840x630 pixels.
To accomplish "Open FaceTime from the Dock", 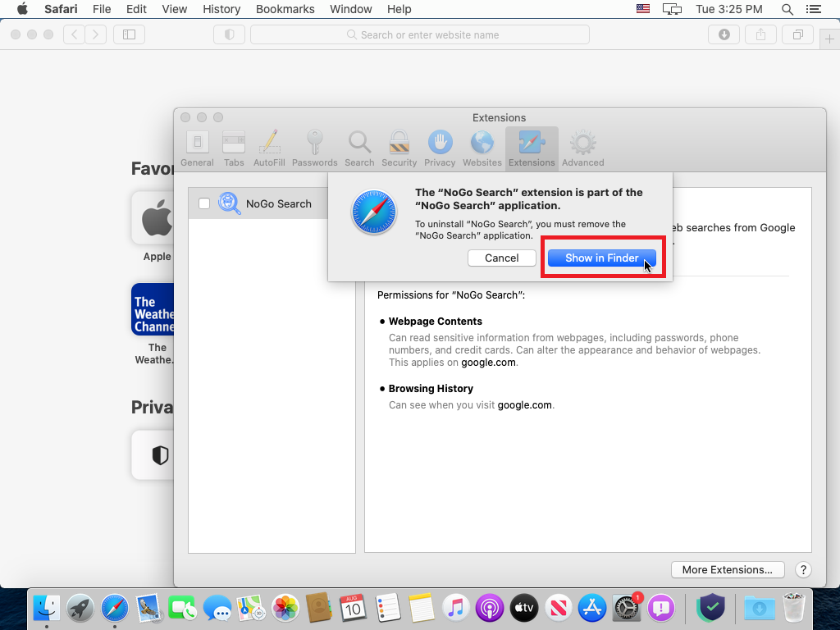I will (x=182, y=608).
